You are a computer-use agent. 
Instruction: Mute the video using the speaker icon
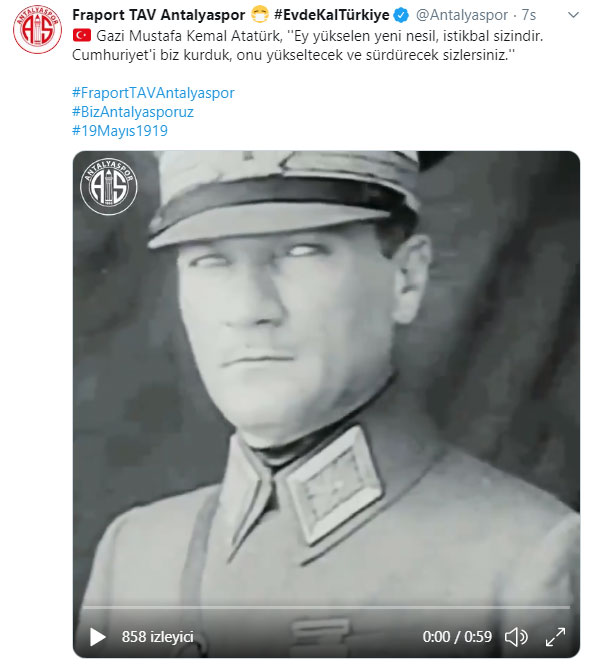pyautogui.click(x=516, y=637)
